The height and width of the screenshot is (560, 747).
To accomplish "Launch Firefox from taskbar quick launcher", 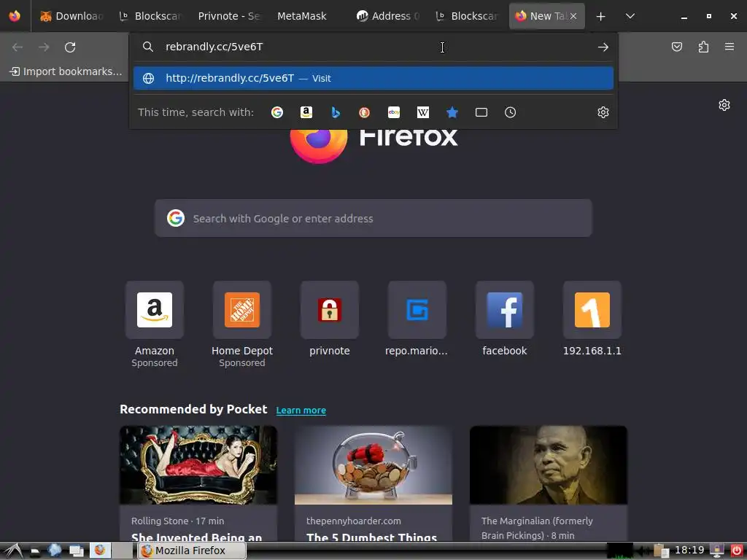I will coord(100,551).
